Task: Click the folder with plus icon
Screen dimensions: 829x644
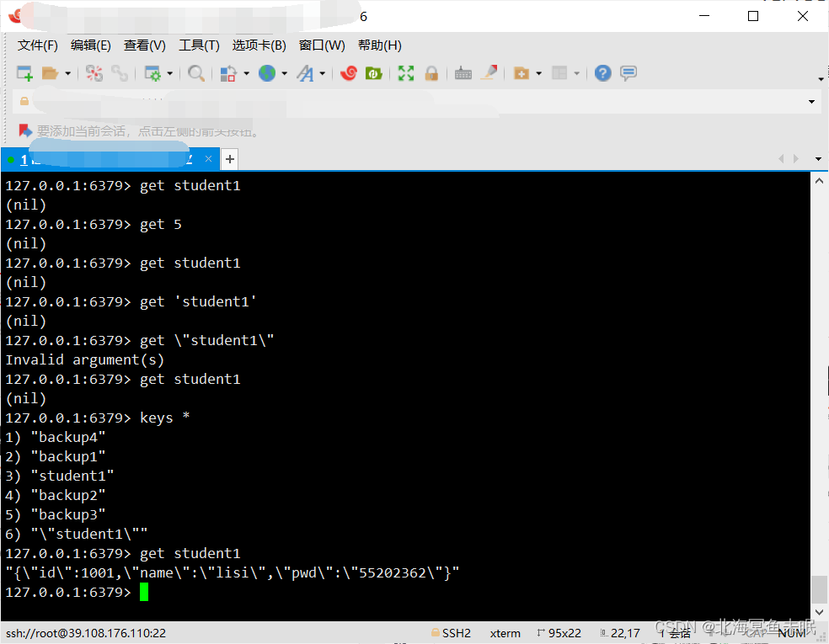Action: pos(521,73)
